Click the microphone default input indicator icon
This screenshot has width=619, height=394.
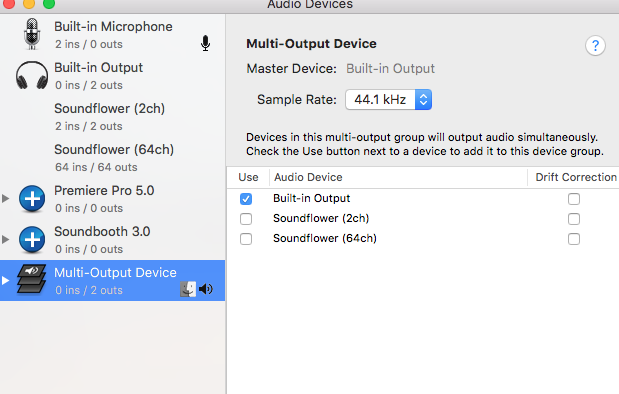click(x=205, y=43)
